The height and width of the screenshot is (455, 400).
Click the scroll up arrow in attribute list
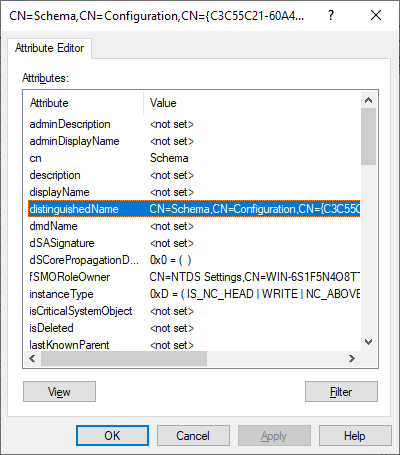[x=369, y=100]
